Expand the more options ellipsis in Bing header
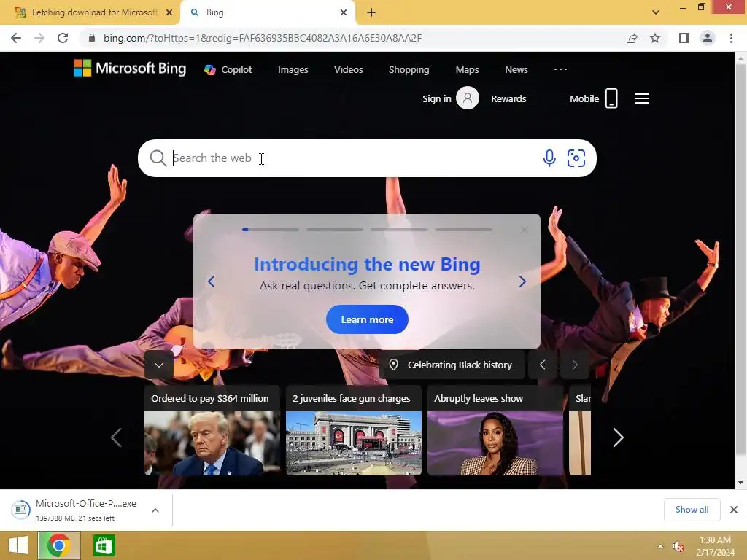This screenshot has width=747, height=560. 560,69
